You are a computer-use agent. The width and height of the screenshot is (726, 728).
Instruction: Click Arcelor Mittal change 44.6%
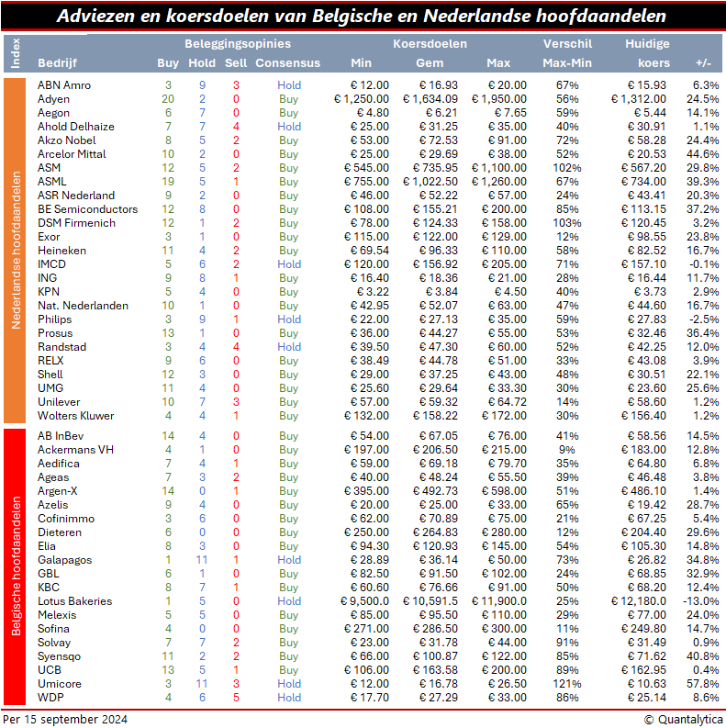coord(703,153)
